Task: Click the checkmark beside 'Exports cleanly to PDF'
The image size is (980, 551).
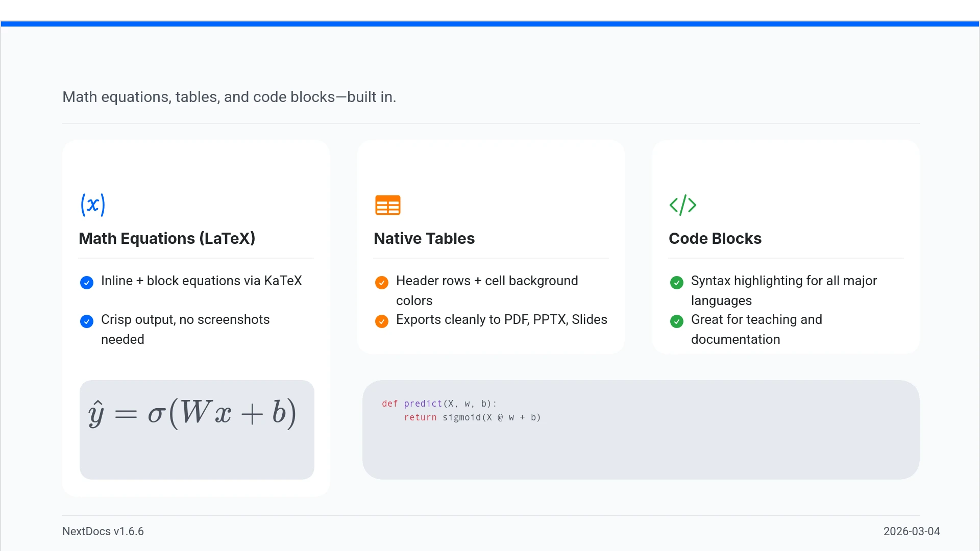Action: pos(382,321)
